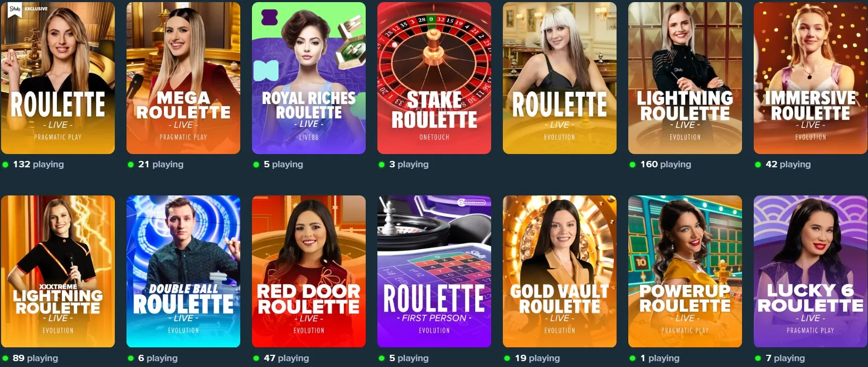Click the green dot beside 89 playing

pos(5,358)
